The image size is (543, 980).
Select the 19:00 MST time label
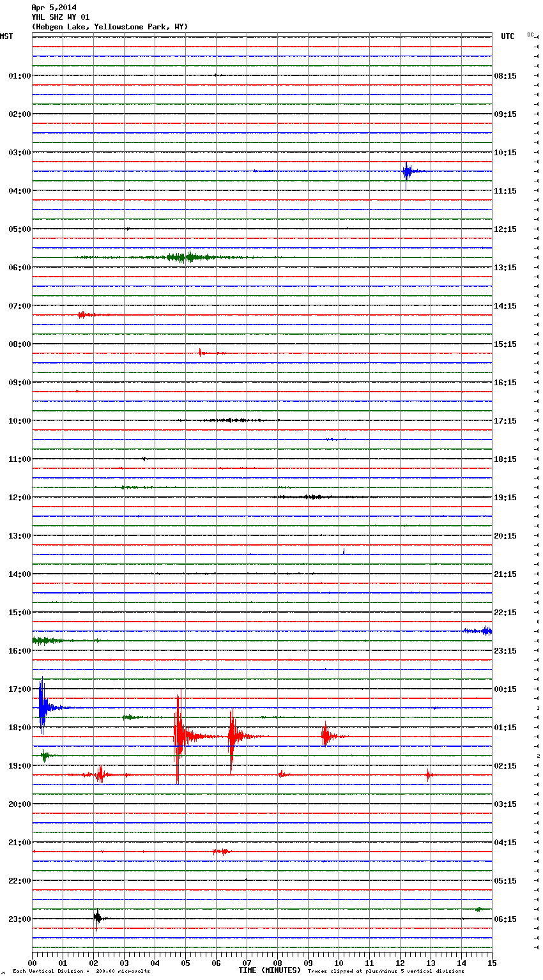click(x=20, y=766)
